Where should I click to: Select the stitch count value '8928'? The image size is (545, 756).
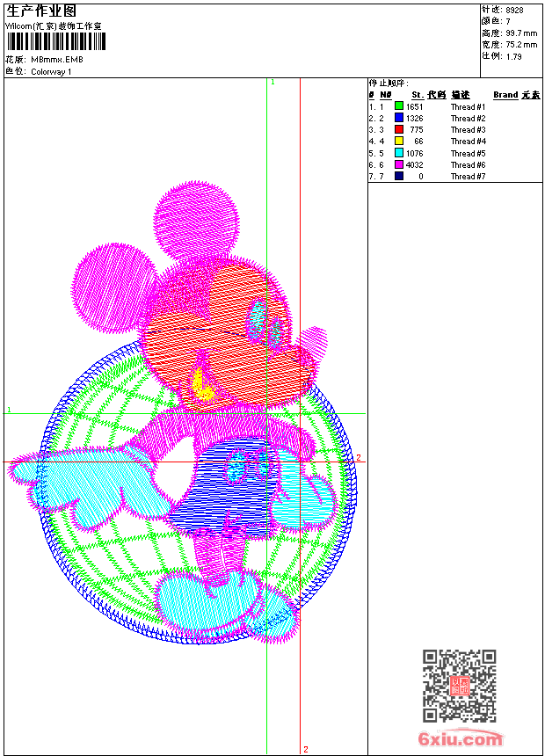click(514, 10)
